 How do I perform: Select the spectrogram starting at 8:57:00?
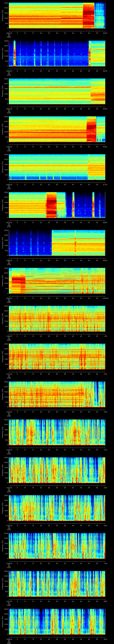(x=57, y=205)
